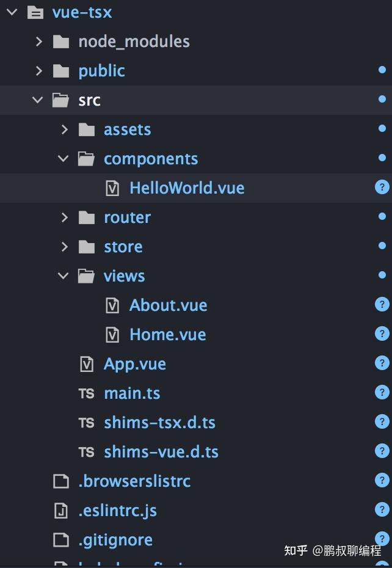Click the JS file icon for .eslintrc.js
The width and height of the screenshot is (392, 568).
(61, 511)
